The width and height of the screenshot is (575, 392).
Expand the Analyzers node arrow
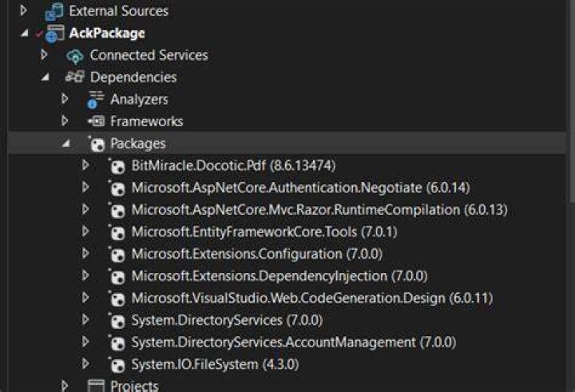(65, 98)
